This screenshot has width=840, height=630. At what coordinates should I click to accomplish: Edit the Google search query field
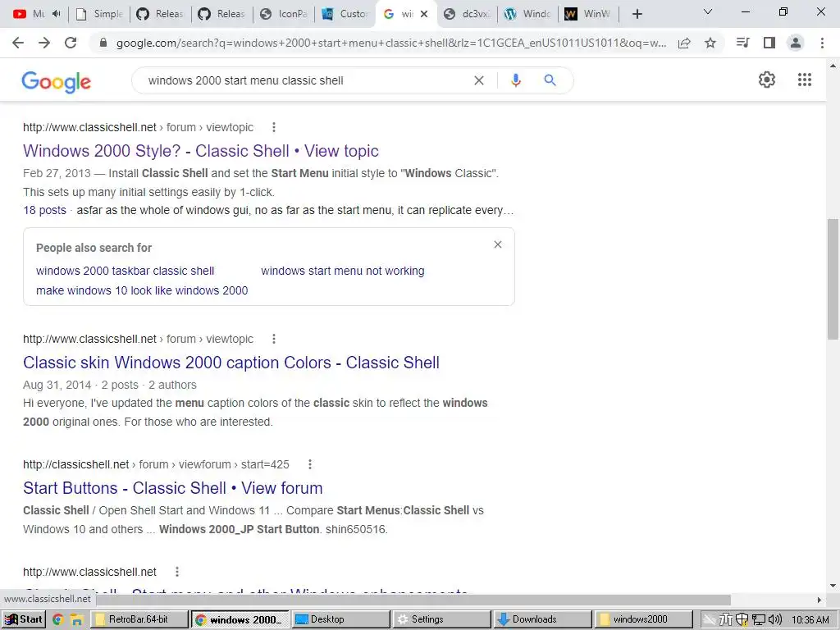tap(305, 80)
